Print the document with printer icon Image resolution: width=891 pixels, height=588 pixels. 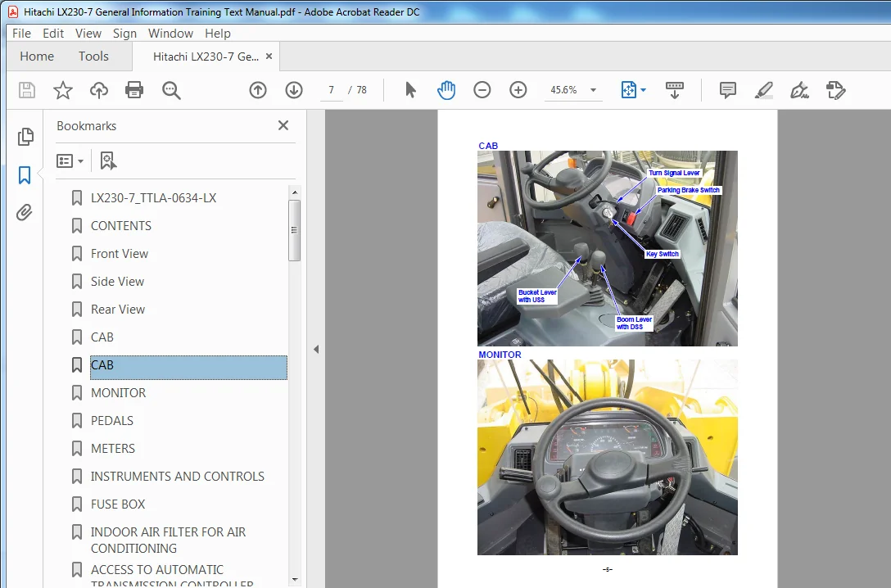(134, 90)
